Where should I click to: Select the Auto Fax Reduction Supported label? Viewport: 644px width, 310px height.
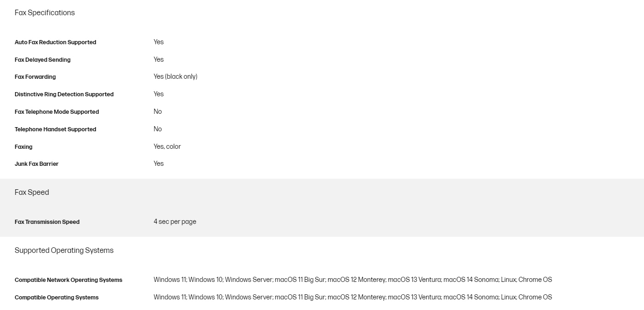pyautogui.click(x=55, y=42)
